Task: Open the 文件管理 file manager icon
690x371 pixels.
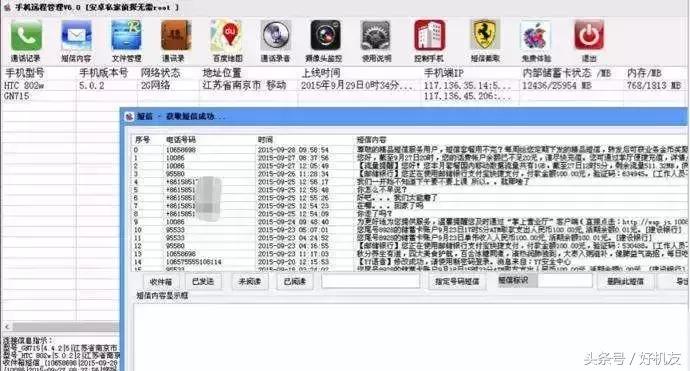Action: point(126,35)
